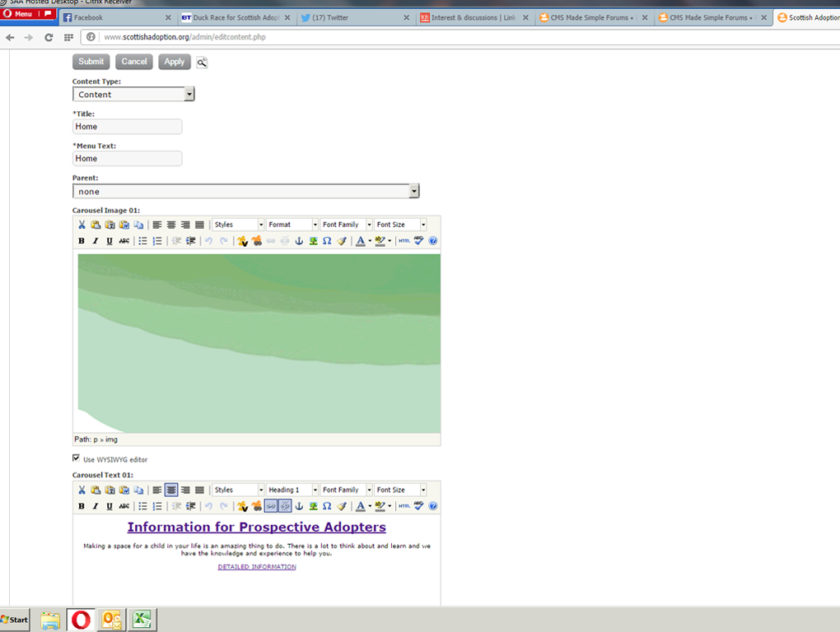Click Bold in Carousel Image 01 toolbar
The image size is (840, 632).
coord(82,241)
